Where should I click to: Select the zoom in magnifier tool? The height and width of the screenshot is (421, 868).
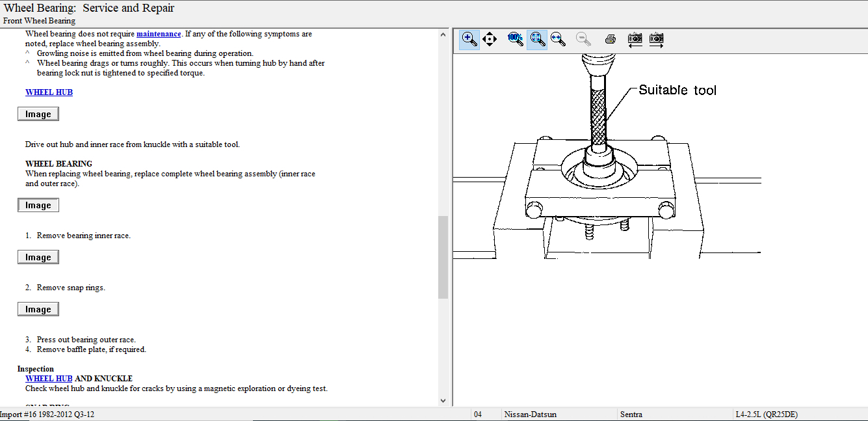pyautogui.click(x=469, y=39)
